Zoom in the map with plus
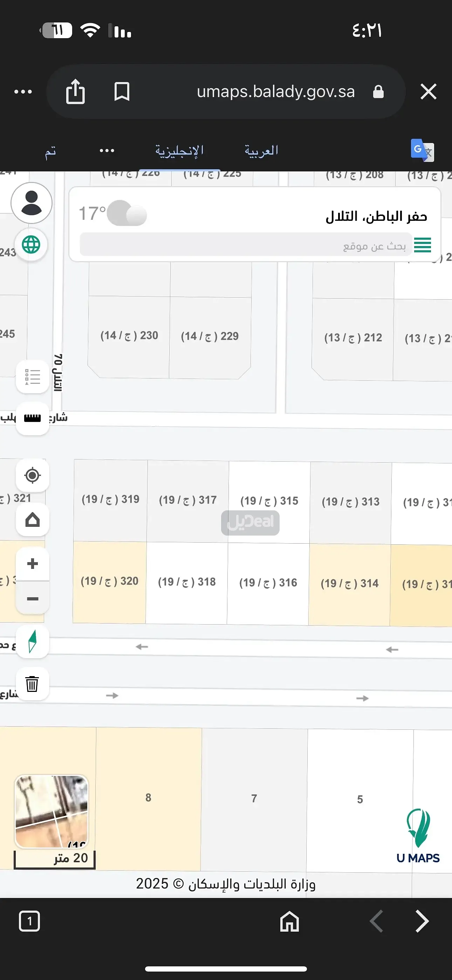The image size is (452, 980). click(x=32, y=563)
